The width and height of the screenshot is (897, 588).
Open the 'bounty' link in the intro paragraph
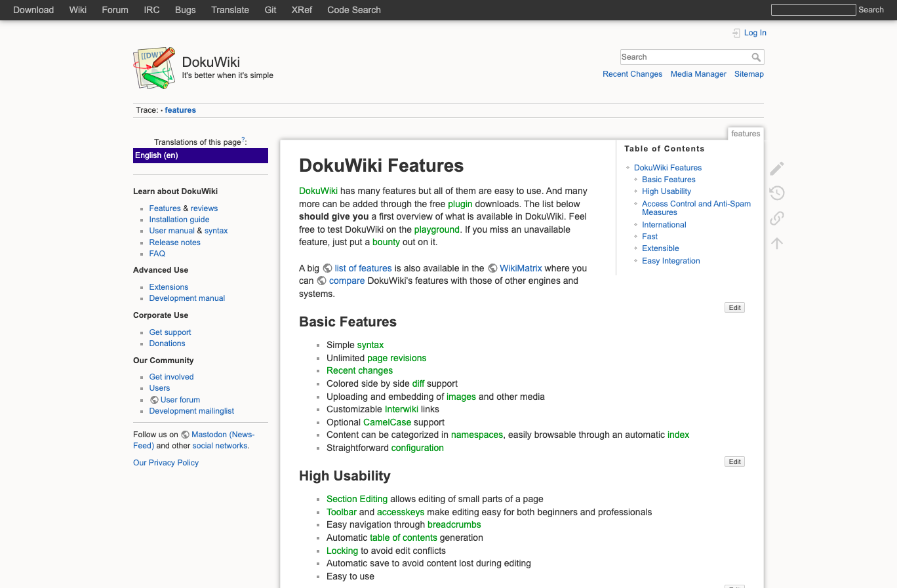[386, 242]
